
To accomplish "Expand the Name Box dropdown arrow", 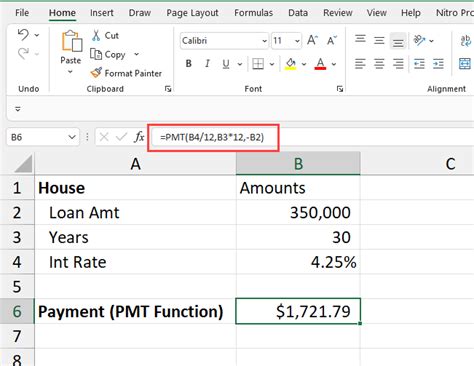I will [x=72, y=137].
